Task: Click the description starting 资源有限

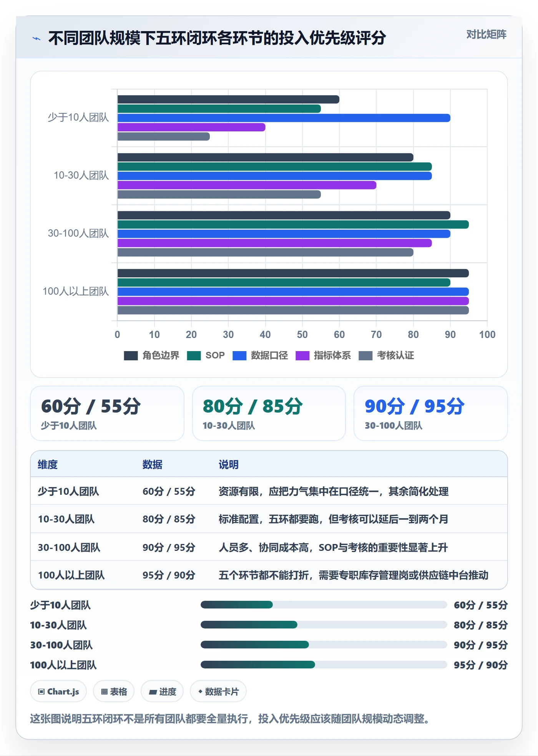Action: [334, 491]
